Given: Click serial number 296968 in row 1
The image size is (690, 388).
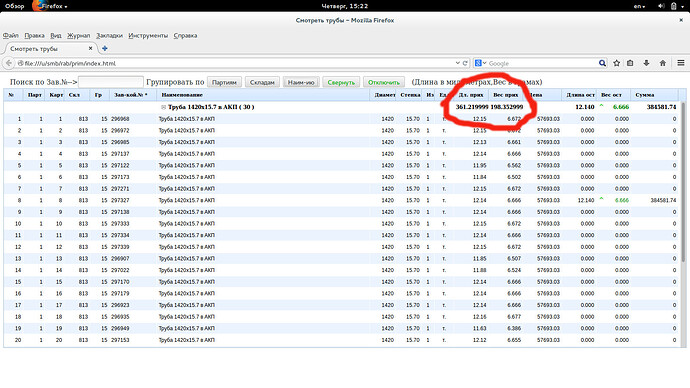Looking at the screenshot, I should click(x=120, y=119).
